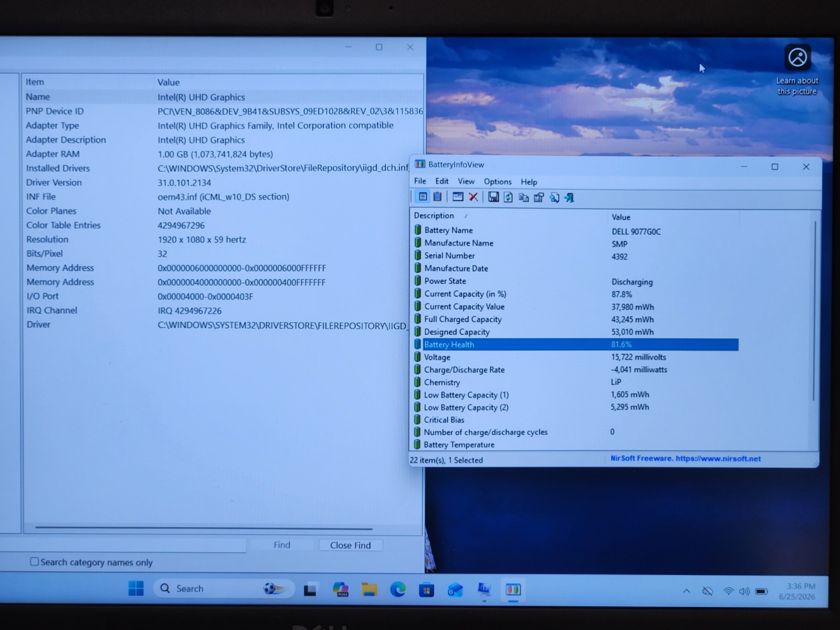The image size is (840, 630).
Task: Copy selected items using toolbar icon
Action: coord(523,197)
